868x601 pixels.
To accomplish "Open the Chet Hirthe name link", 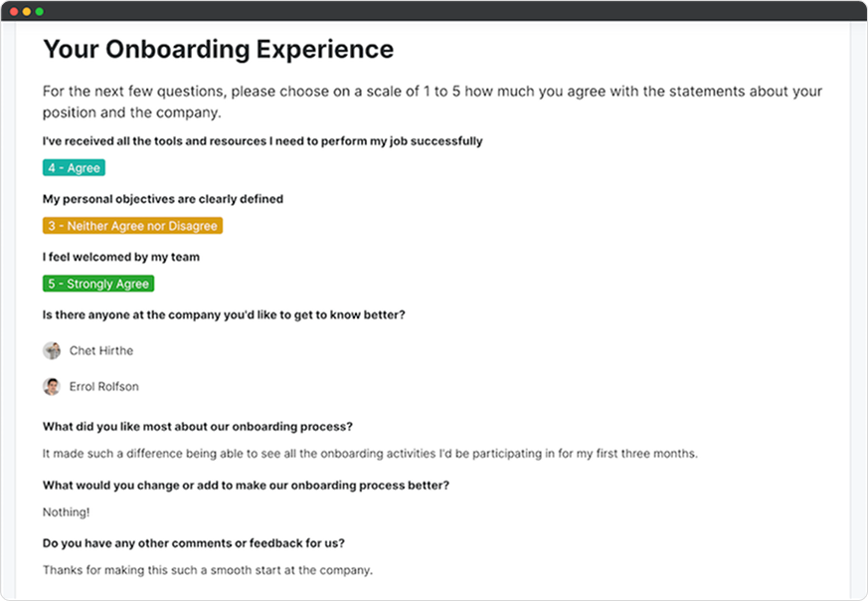I will point(101,350).
